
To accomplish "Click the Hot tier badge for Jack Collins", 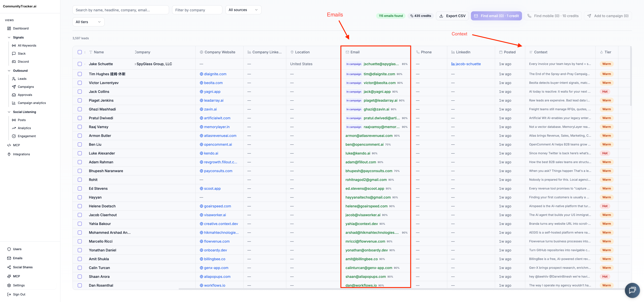I will tap(605, 91).
